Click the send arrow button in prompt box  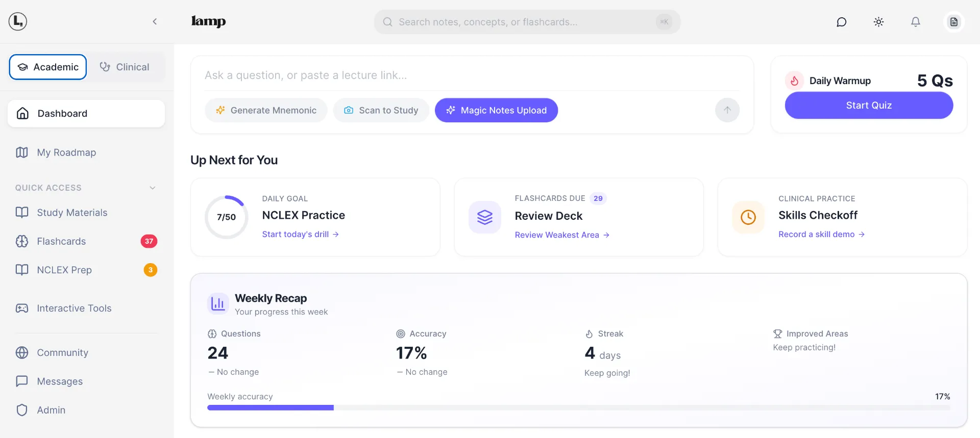[727, 110]
